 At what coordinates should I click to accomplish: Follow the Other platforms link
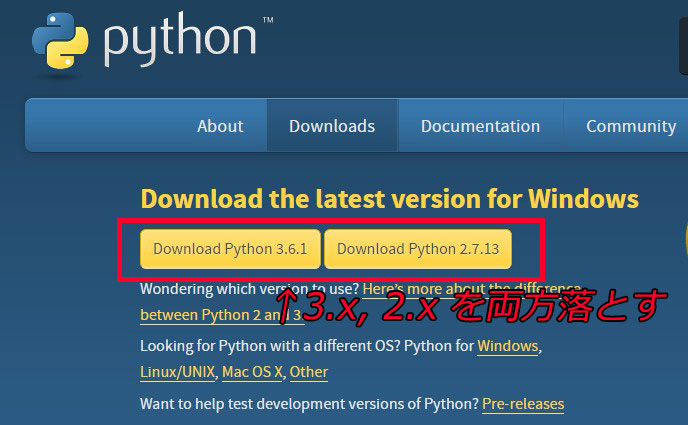[x=308, y=372]
